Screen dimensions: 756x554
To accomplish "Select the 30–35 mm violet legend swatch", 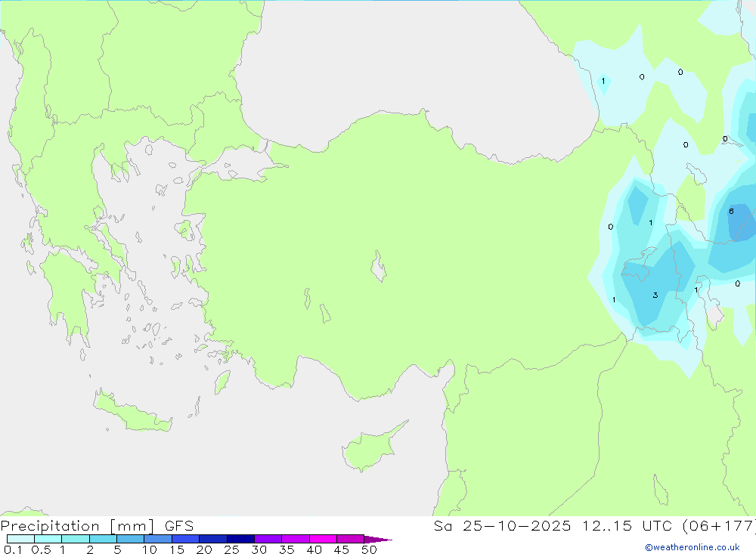I will [268, 539].
